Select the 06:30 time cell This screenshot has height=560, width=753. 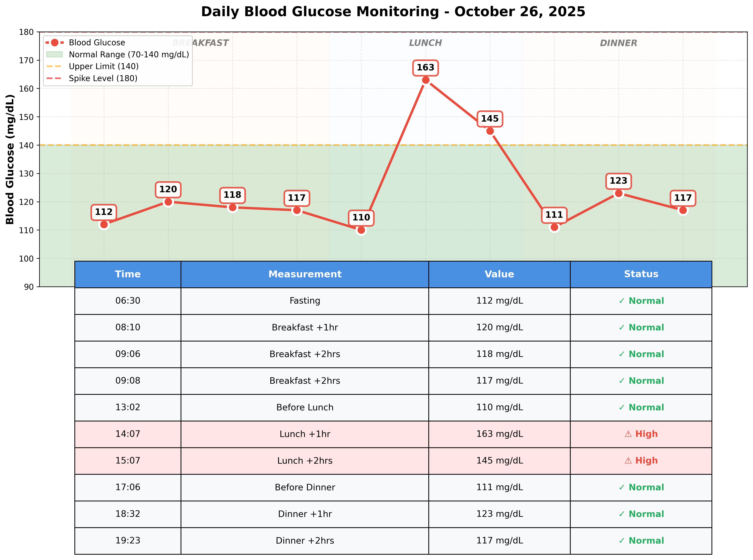[x=128, y=301]
